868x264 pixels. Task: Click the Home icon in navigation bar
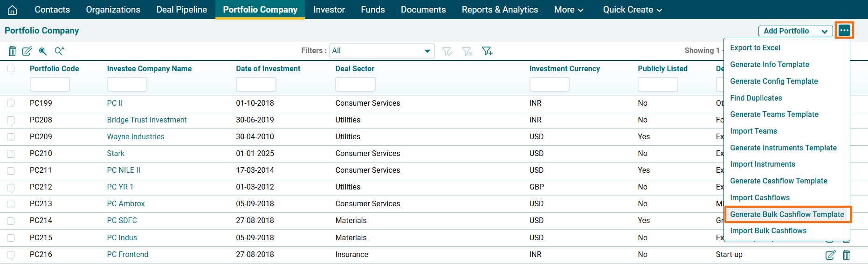[13, 10]
